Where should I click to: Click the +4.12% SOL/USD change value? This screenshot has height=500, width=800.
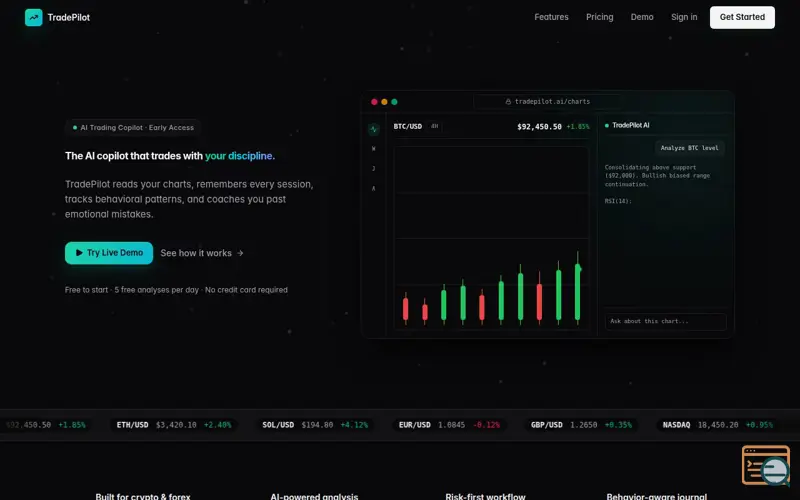click(354, 425)
